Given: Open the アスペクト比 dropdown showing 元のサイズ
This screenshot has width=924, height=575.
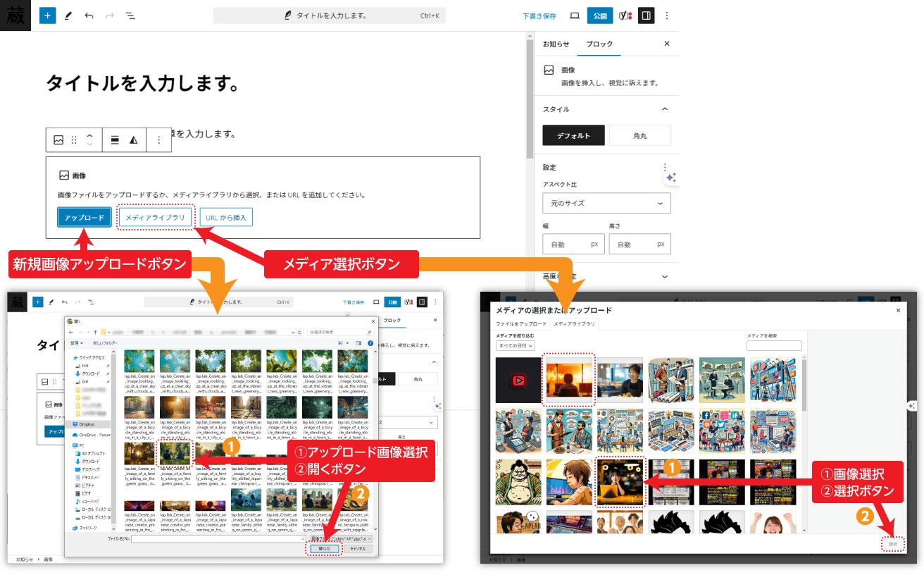Looking at the screenshot, I should click(x=607, y=203).
